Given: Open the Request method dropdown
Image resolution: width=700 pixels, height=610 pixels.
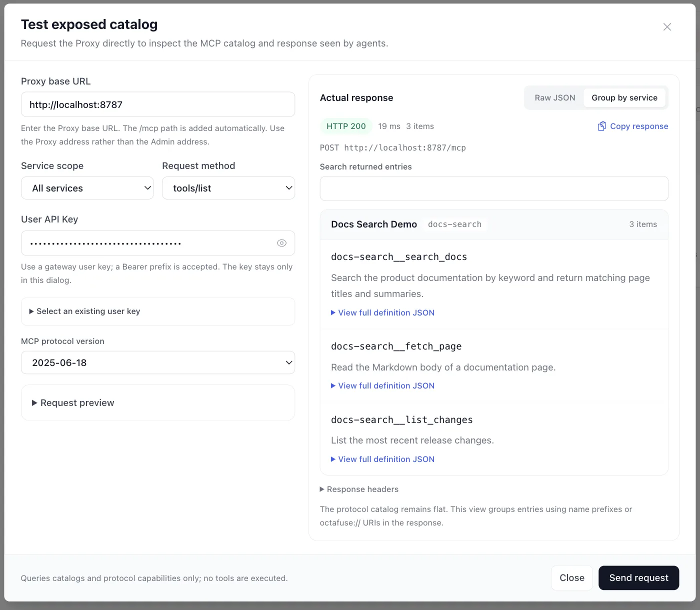Looking at the screenshot, I should click(228, 188).
